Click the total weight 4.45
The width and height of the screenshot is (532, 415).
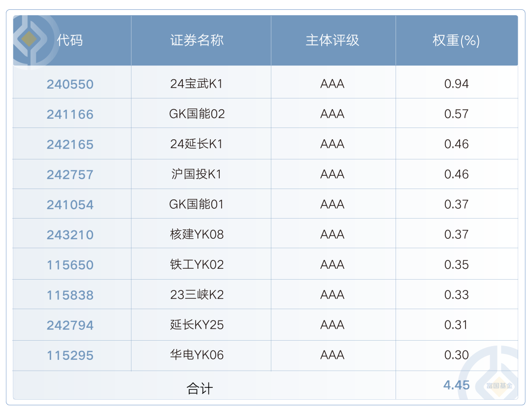[x=456, y=385]
